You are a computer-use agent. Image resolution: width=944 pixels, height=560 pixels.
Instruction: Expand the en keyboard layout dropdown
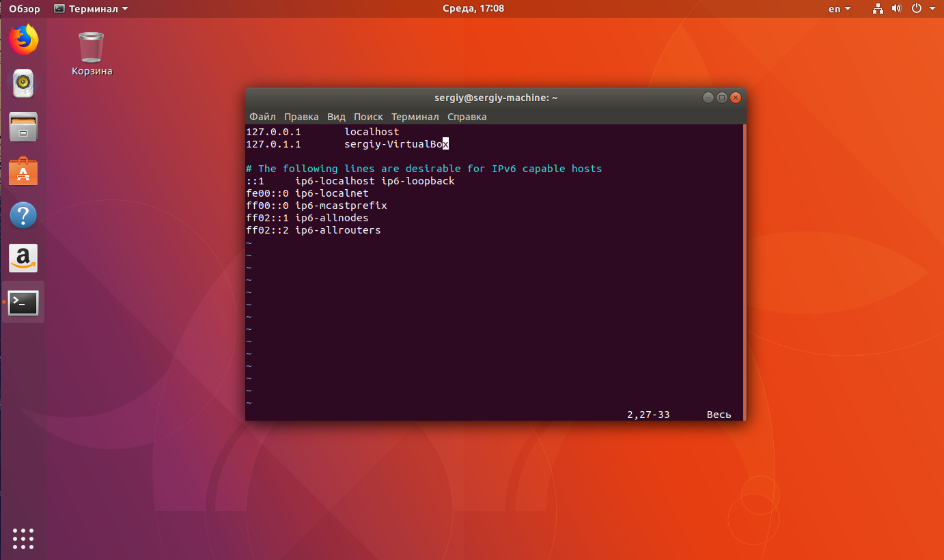click(x=839, y=9)
